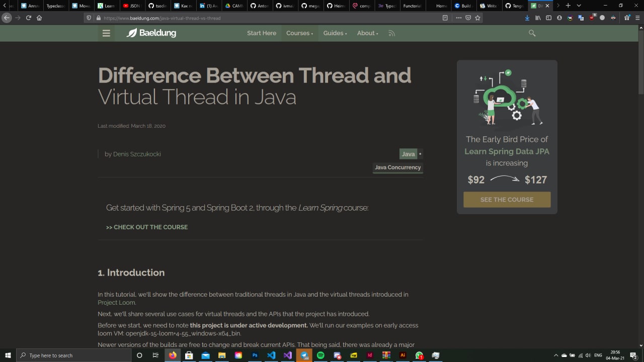Click the Baeldung logo

pyautogui.click(x=151, y=33)
